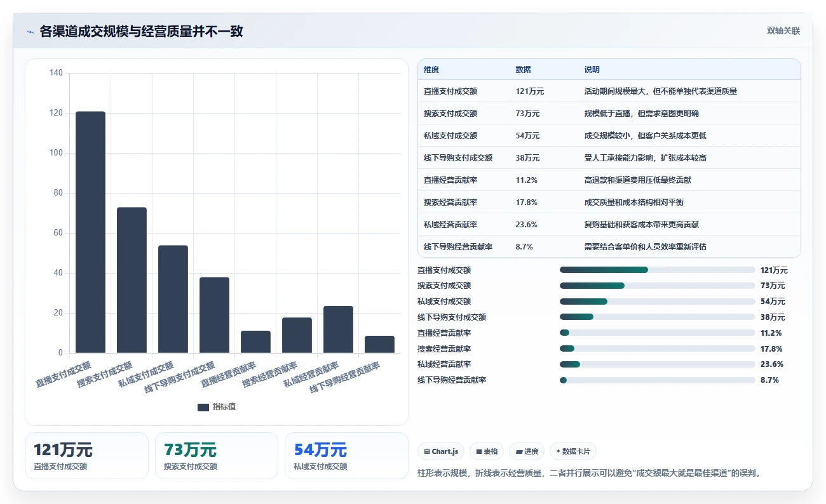The image size is (826, 504).
Task: Select table cell 直播支付成交额
Action: 450,91
